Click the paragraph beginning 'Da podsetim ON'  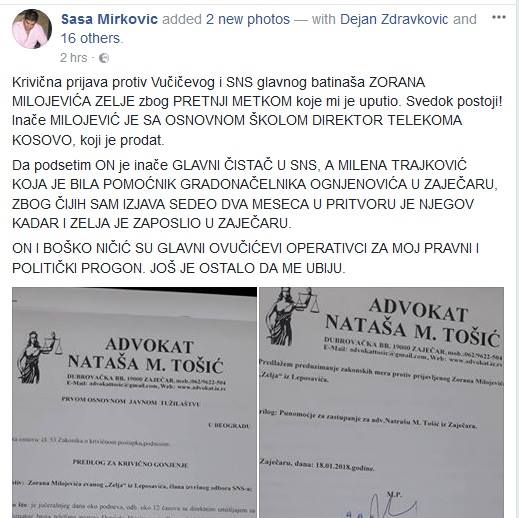(x=255, y=194)
